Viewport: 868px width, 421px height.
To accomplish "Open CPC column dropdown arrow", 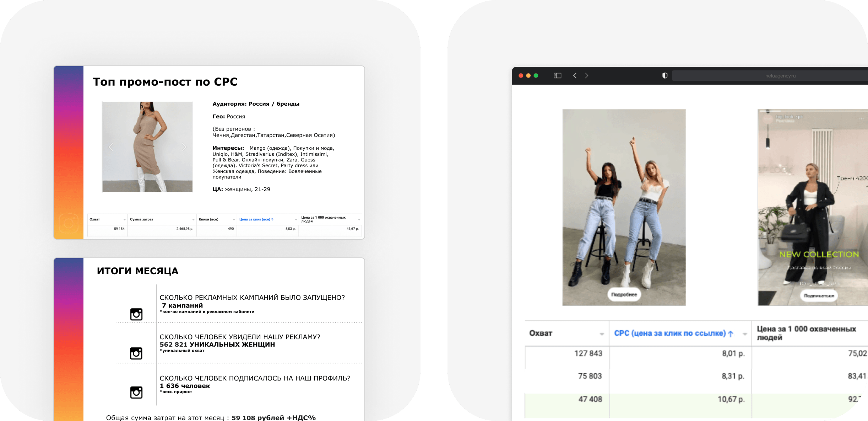I will point(745,334).
